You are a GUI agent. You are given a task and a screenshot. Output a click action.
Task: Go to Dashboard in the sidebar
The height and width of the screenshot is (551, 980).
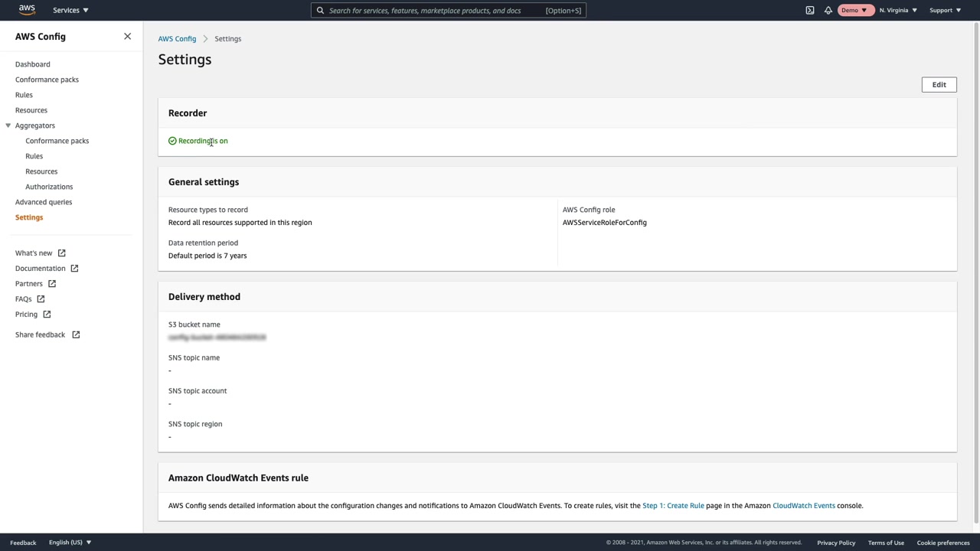tap(33, 64)
